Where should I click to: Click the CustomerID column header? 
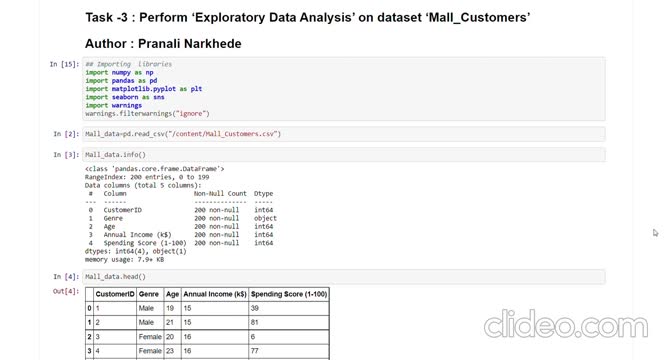(x=115, y=294)
